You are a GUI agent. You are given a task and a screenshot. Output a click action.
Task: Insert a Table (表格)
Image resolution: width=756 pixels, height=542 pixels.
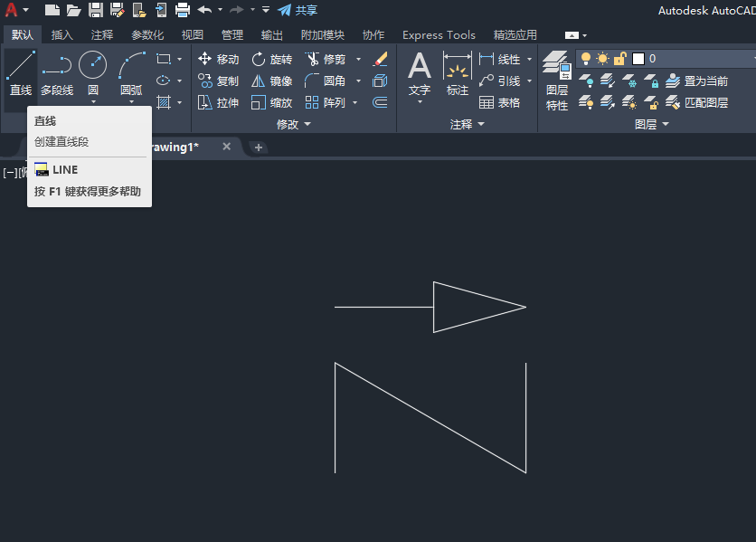click(x=499, y=103)
